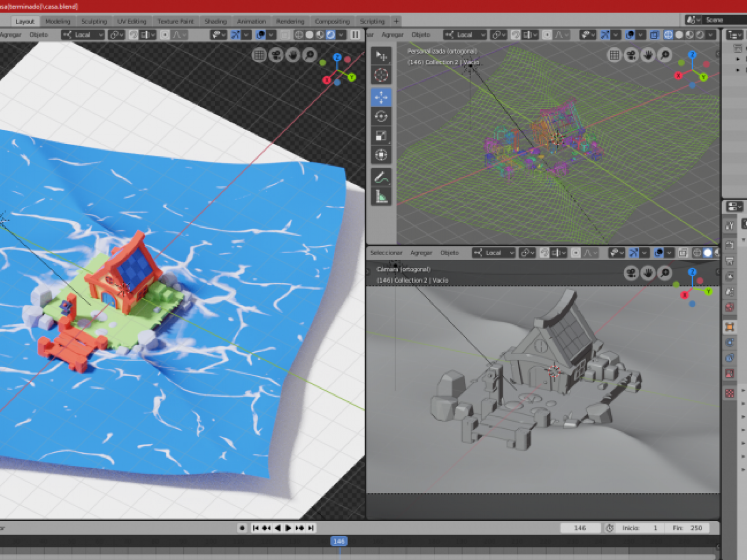
Task: Select the Rotate tool in the toolbar
Action: pos(381,116)
